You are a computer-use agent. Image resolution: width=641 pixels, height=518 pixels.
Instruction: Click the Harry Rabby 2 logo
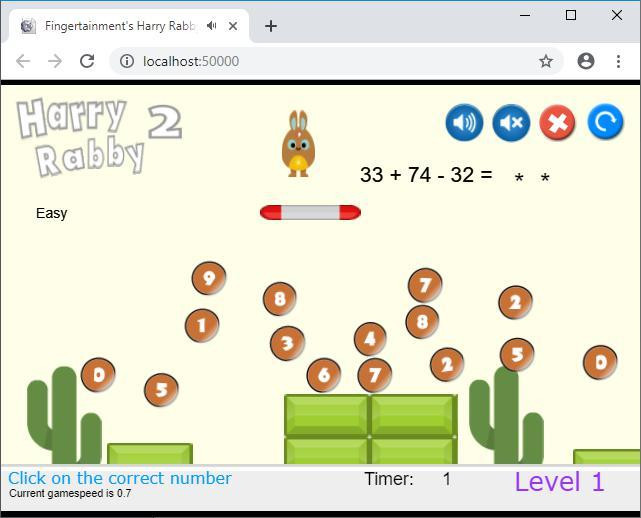coord(99,137)
